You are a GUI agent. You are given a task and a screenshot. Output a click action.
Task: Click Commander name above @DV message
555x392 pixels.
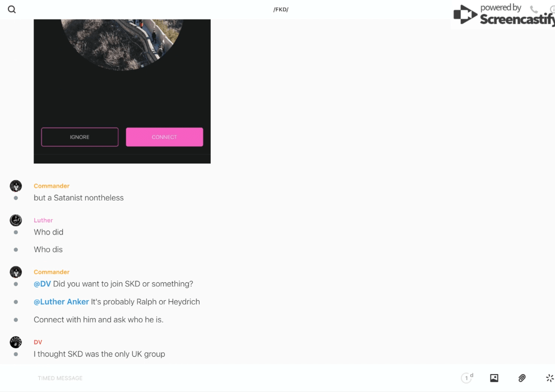[x=52, y=272]
